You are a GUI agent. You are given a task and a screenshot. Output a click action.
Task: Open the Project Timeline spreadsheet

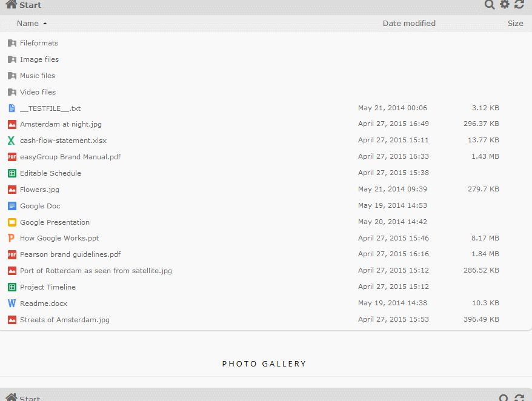[48, 287]
